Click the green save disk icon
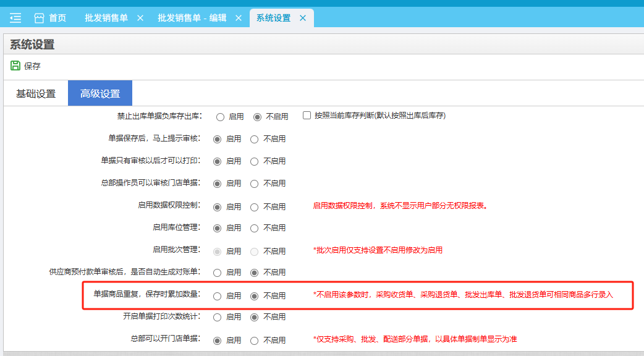Image resolution: width=644 pixels, height=356 pixels. (x=15, y=66)
